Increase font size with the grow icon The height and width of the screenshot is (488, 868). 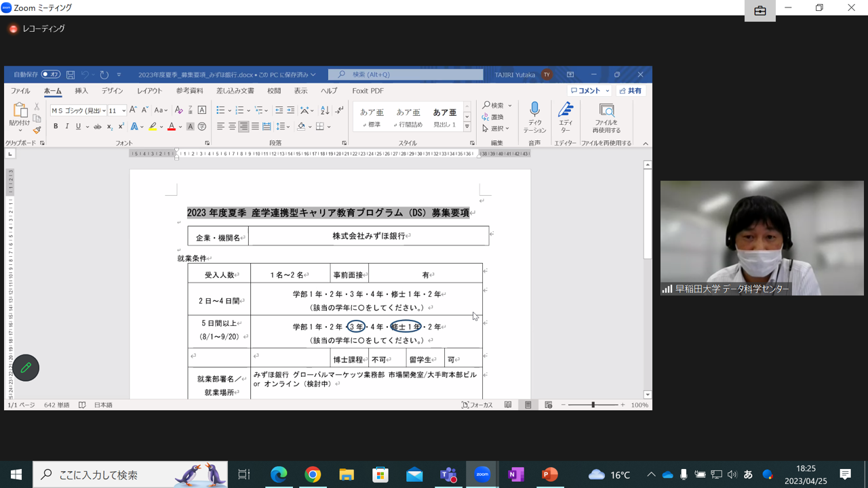click(133, 110)
